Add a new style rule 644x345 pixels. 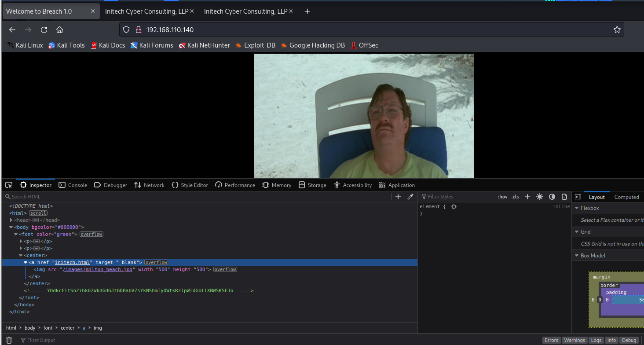coord(527,197)
